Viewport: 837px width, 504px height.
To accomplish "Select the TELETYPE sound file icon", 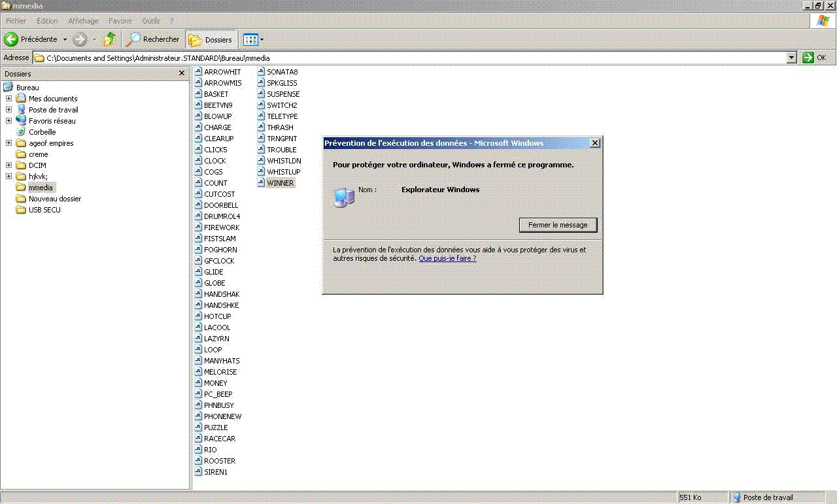I will coord(261,116).
